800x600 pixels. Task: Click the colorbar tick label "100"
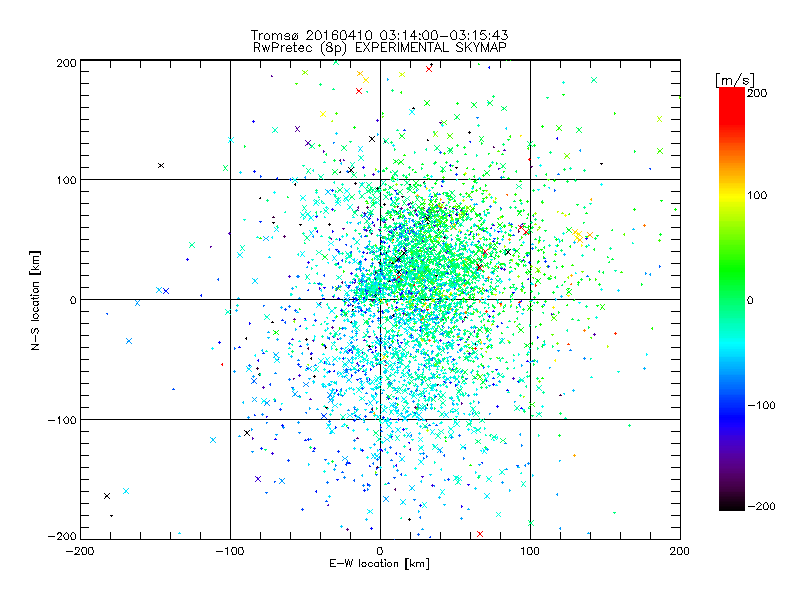pos(757,195)
